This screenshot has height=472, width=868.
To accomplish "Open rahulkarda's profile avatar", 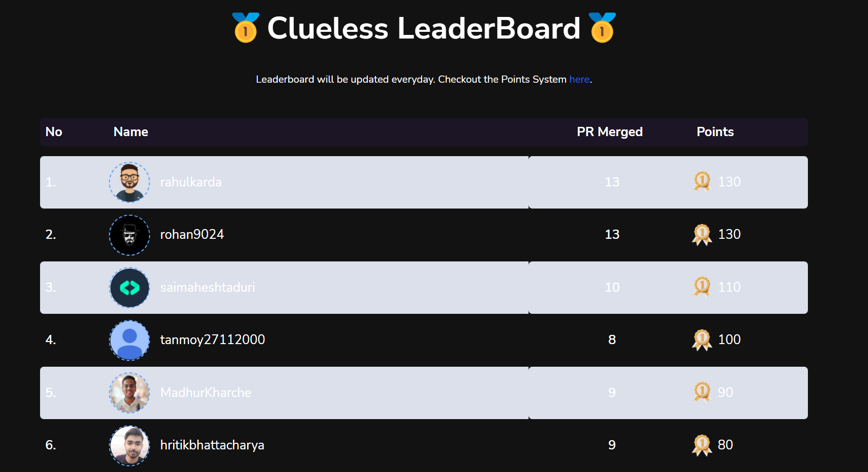I will (x=129, y=182).
